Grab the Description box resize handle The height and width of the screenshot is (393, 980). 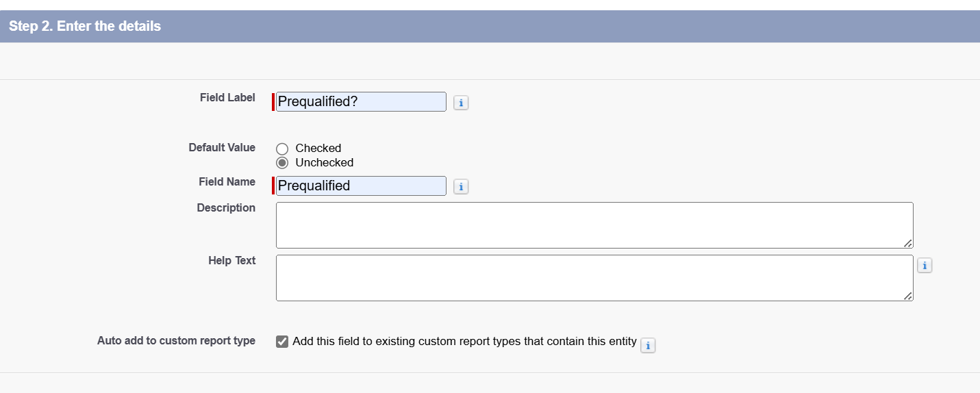coord(908,243)
